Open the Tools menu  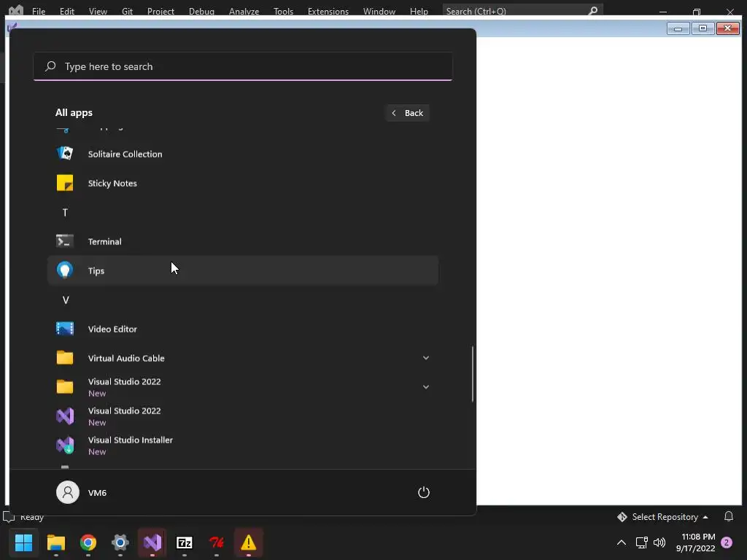pyautogui.click(x=284, y=11)
